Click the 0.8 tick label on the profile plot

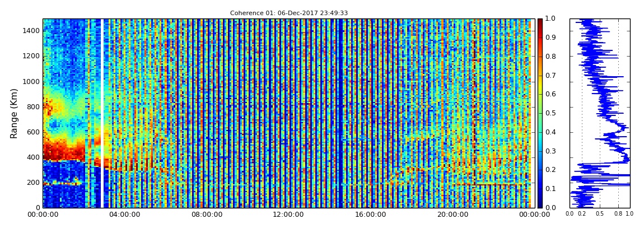click(x=619, y=214)
